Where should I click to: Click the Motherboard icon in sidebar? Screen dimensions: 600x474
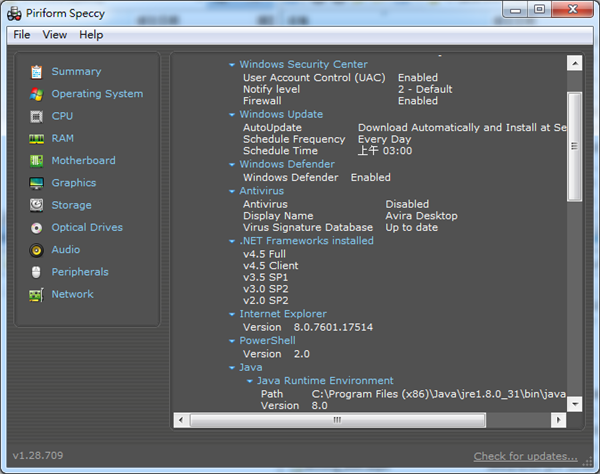pos(37,161)
